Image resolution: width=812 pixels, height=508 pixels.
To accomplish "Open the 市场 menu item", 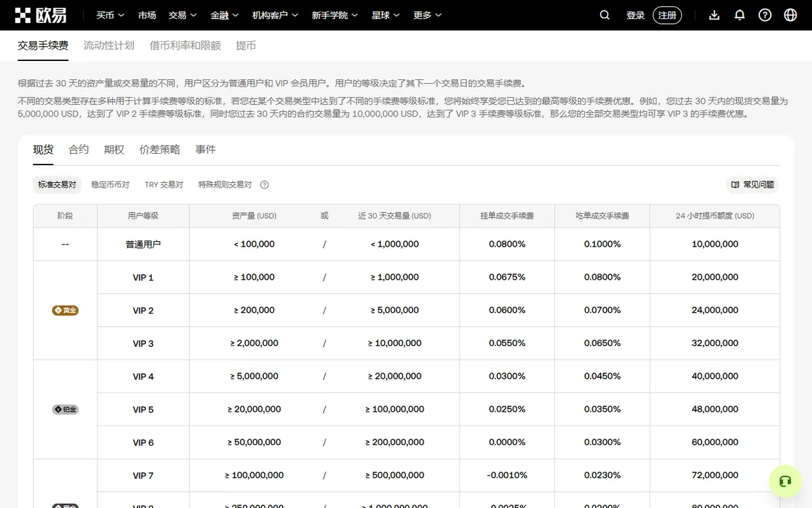I will pos(147,15).
